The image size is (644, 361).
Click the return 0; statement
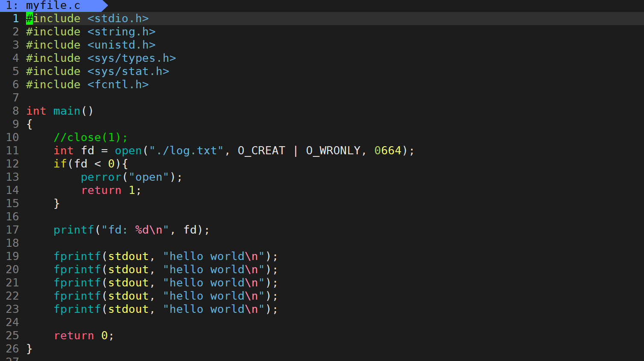(84, 335)
